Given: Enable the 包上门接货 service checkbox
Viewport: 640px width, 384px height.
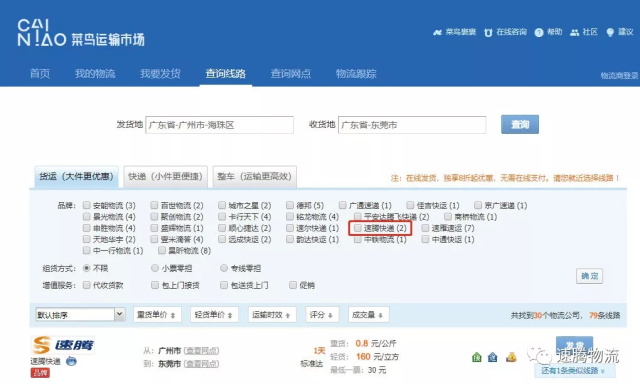Looking at the screenshot, I should tap(155, 285).
